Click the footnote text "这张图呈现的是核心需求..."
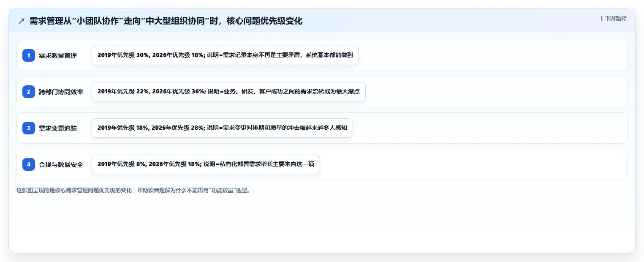Screen dimensions: 644x262 tap(134, 191)
